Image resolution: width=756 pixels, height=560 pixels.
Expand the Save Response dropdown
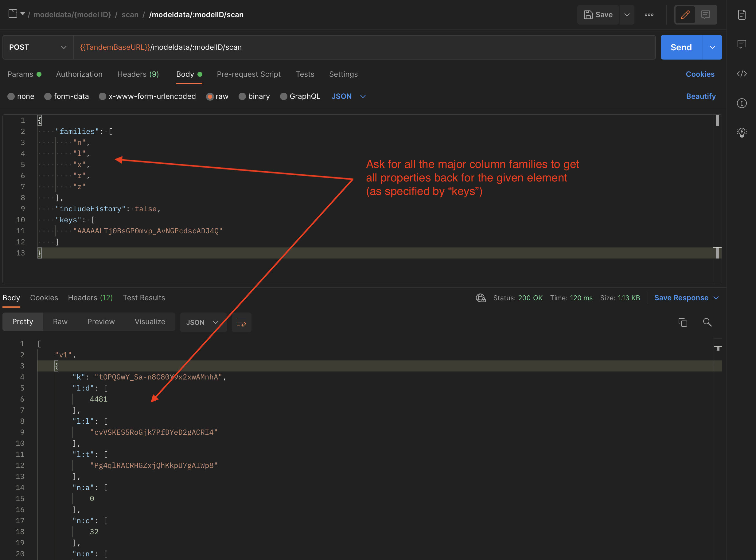[x=716, y=297]
